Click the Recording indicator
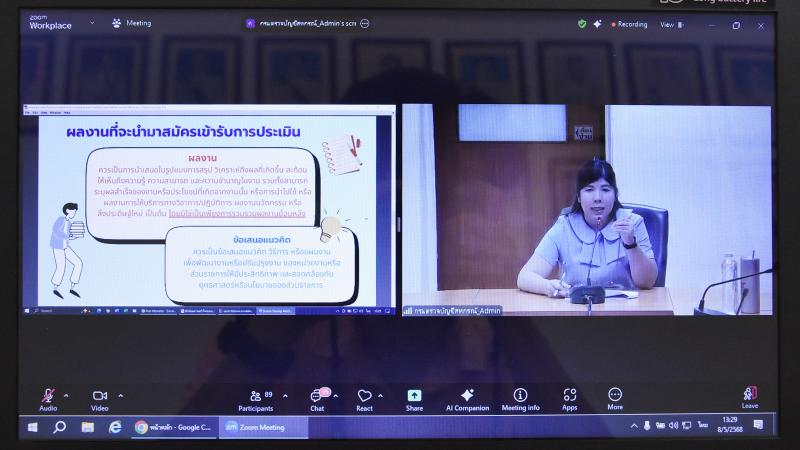800x450 pixels. pyautogui.click(x=629, y=24)
